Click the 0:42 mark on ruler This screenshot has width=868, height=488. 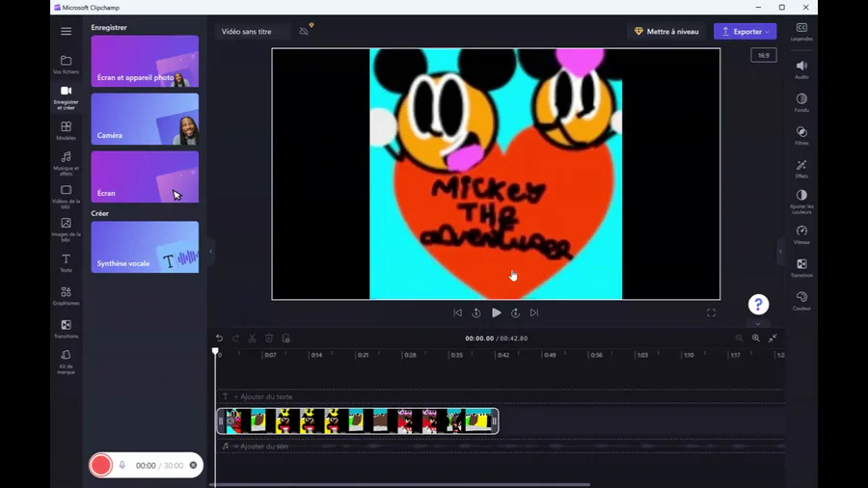click(x=503, y=355)
